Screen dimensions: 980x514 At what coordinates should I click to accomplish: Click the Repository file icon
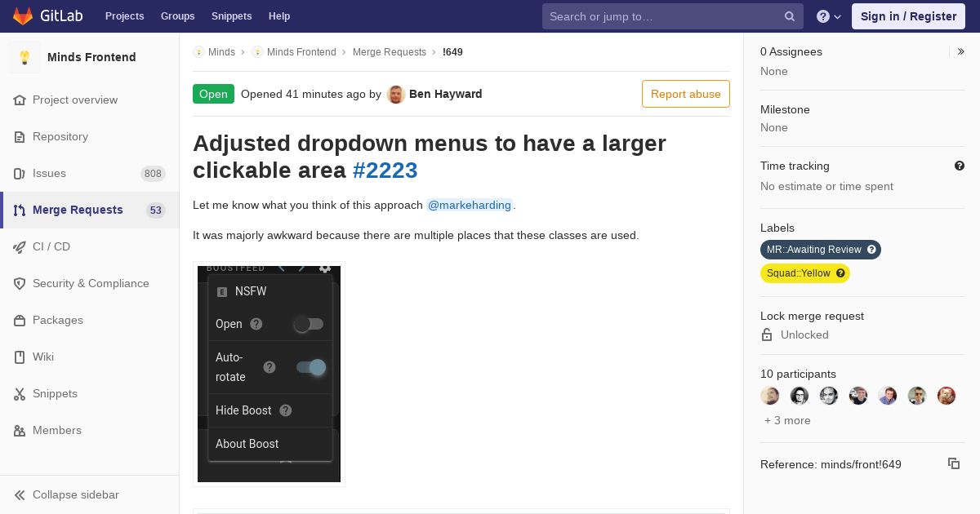pos(20,136)
